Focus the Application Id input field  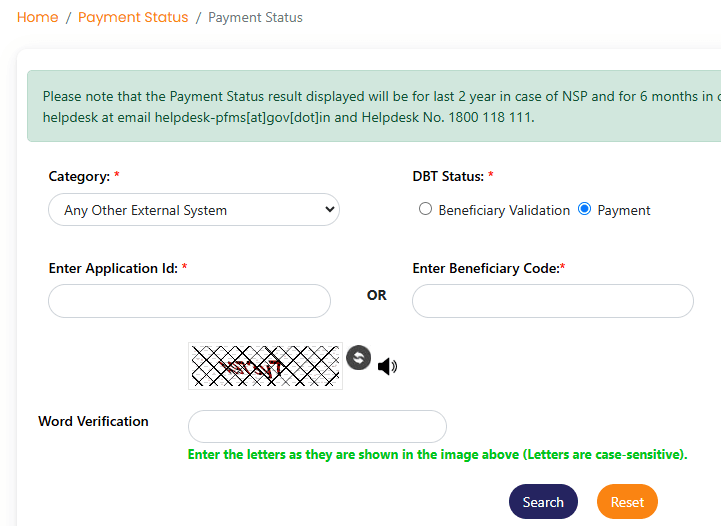[x=189, y=301]
